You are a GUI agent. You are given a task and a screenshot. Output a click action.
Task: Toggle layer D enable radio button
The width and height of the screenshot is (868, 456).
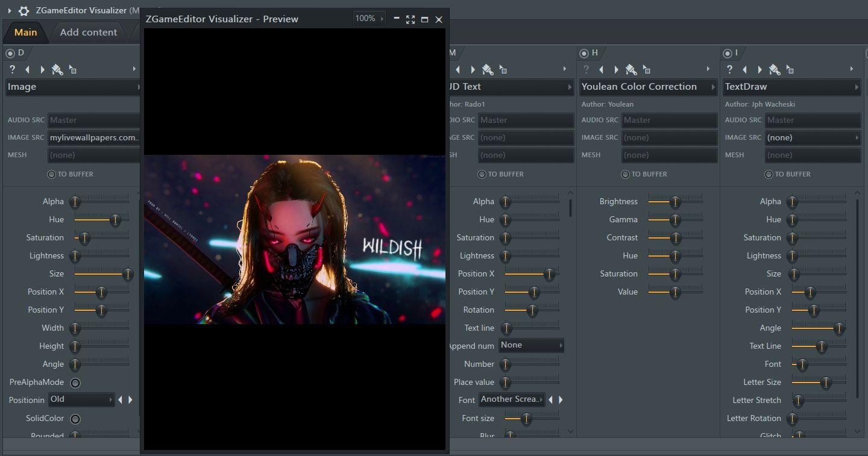tap(10, 53)
